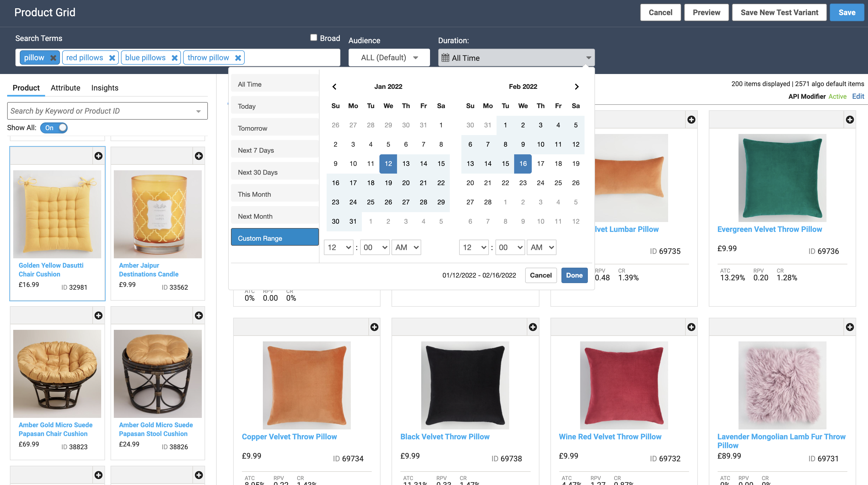Go to next month in calendar
The width and height of the screenshot is (868, 485).
[577, 87]
